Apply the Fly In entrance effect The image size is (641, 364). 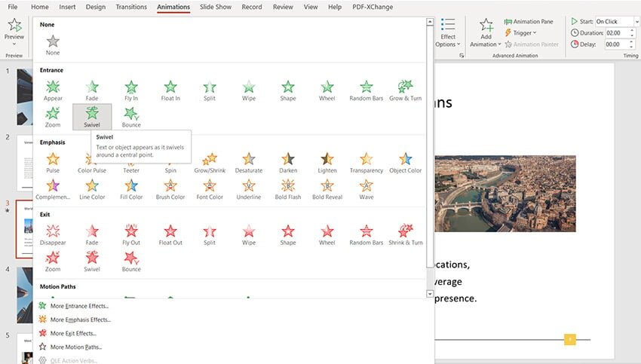pyautogui.click(x=131, y=90)
